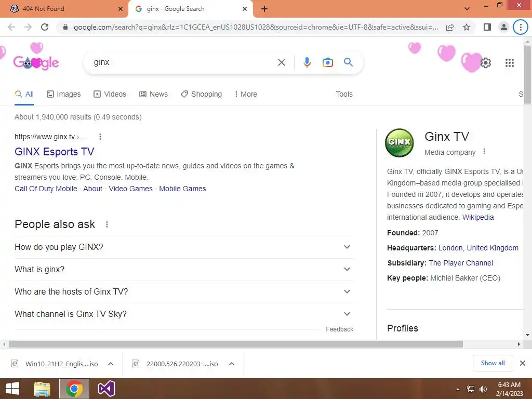Click the address bar URL

256,27
